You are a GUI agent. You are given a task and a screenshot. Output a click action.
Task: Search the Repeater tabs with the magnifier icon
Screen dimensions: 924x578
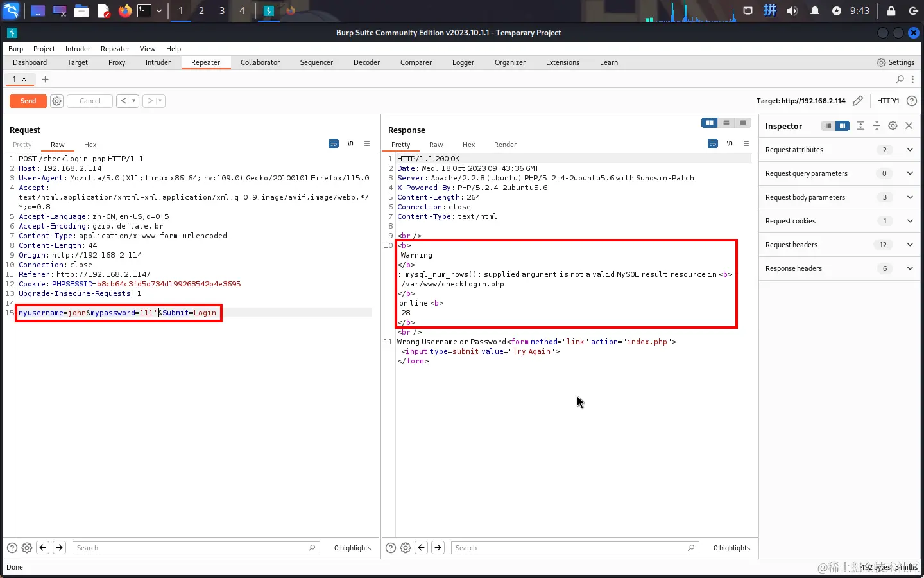point(900,79)
